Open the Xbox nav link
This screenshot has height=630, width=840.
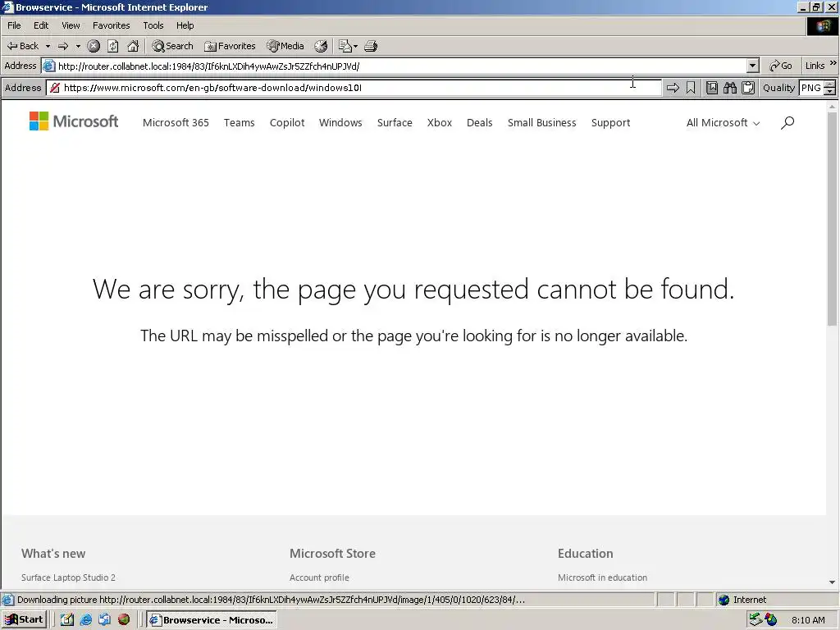pos(440,123)
